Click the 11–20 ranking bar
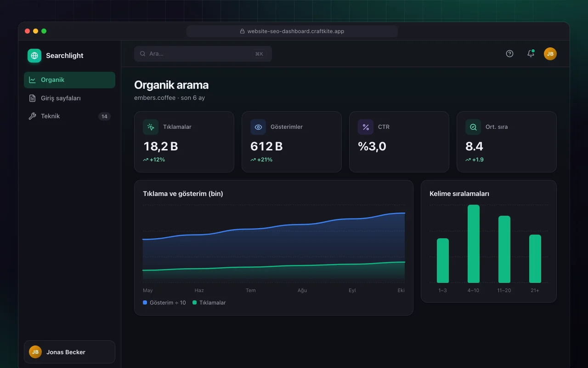Image resolution: width=588 pixels, height=368 pixels. tap(504, 249)
